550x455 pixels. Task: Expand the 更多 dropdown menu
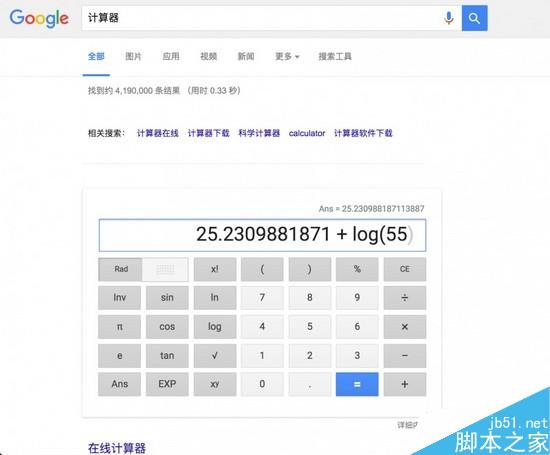click(x=287, y=56)
